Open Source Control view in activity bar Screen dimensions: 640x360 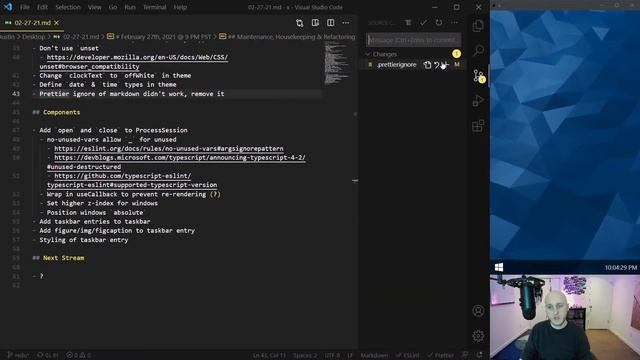[x=478, y=76]
